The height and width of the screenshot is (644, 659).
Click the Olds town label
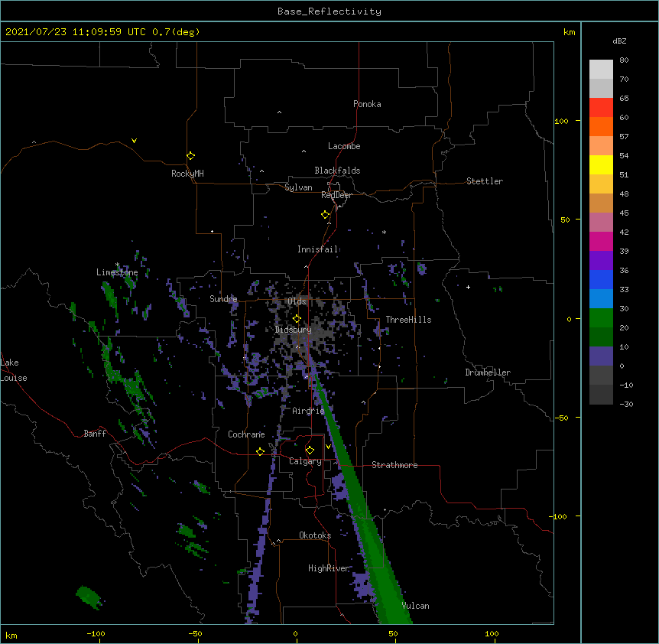click(297, 301)
